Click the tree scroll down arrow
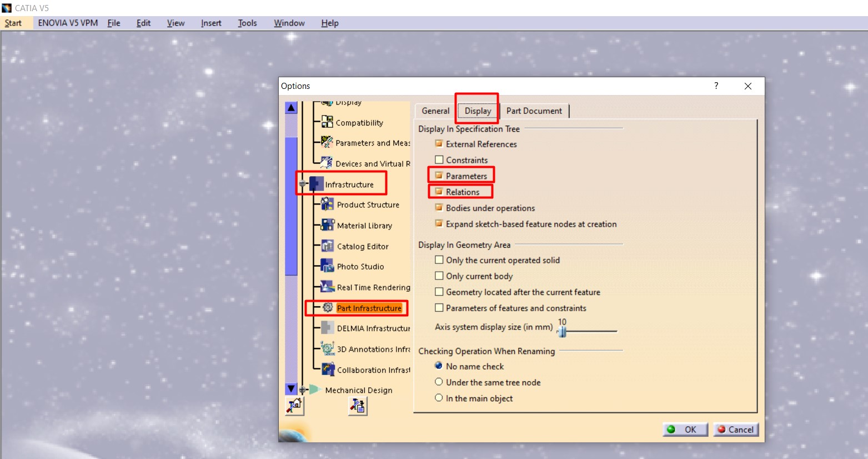Viewport: 868px width, 459px height. point(291,389)
